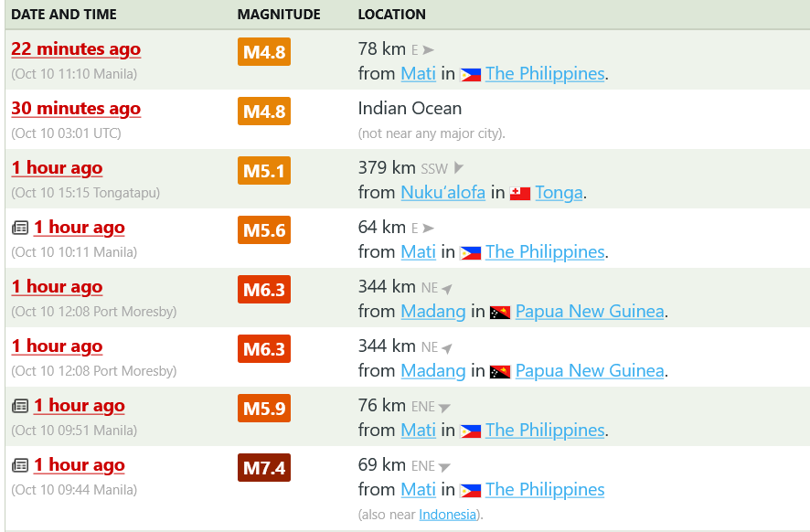Open the "22 minutes ago" earthquake link

[x=76, y=49]
